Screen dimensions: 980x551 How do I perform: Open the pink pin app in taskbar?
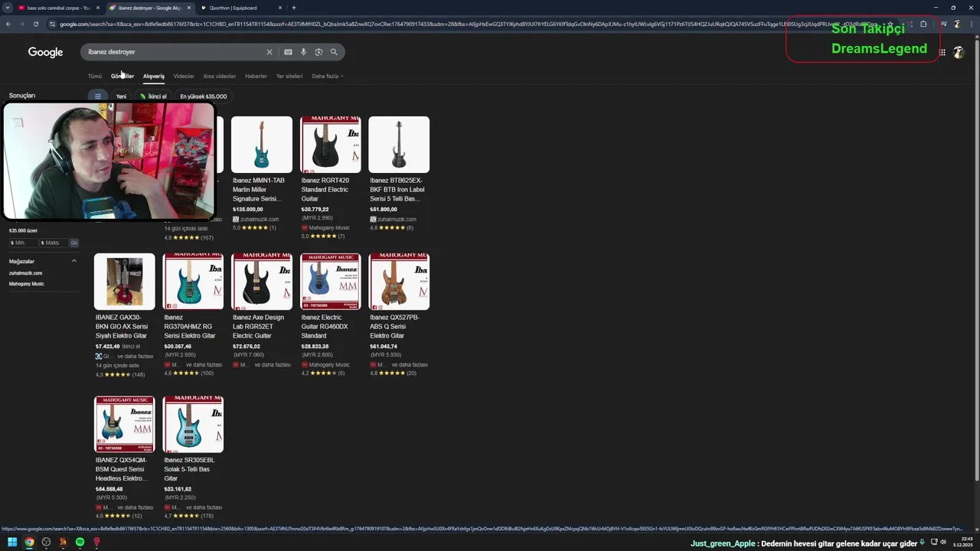point(96,542)
